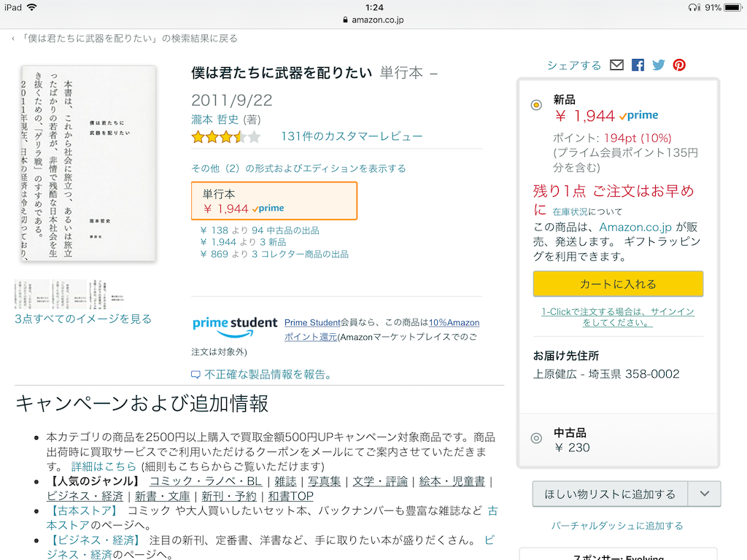This screenshot has height=560, width=747.
Task: Open the Prime Student membership link
Action: click(312, 323)
